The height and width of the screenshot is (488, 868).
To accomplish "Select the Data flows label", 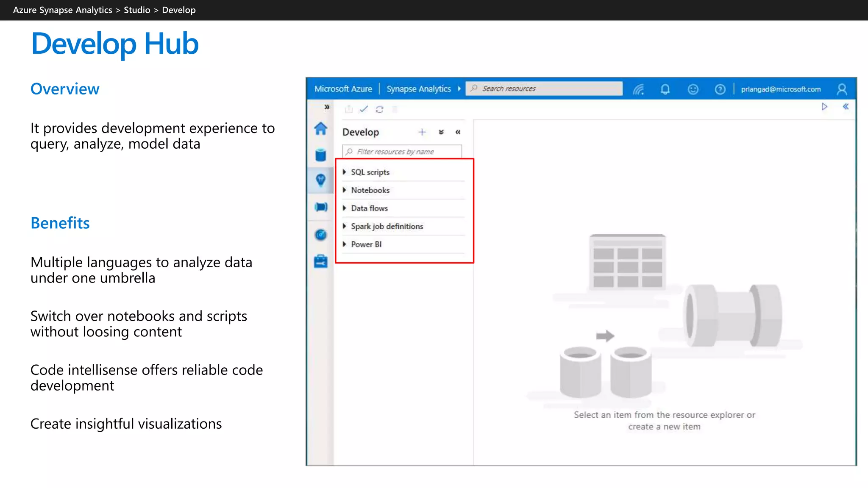I will tap(369, 208).
